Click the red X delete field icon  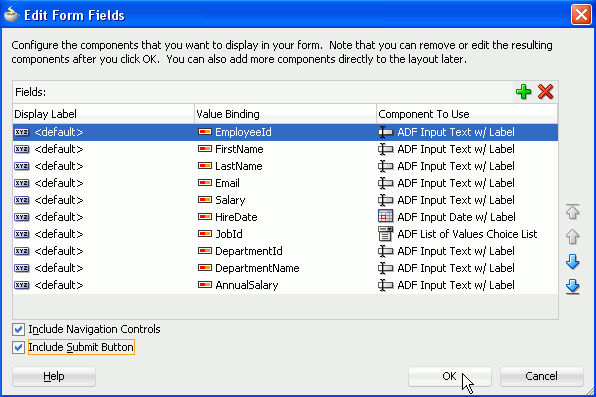click(545, 92)
